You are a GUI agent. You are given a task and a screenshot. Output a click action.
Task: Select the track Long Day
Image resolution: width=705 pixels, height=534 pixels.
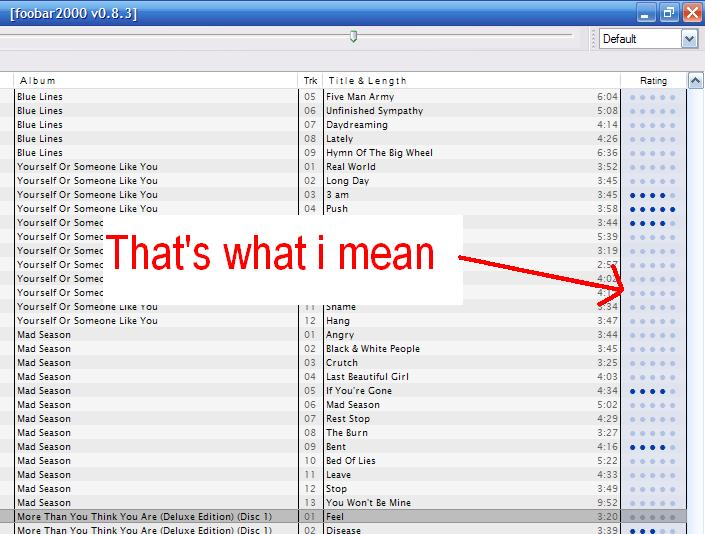point(348,181)
